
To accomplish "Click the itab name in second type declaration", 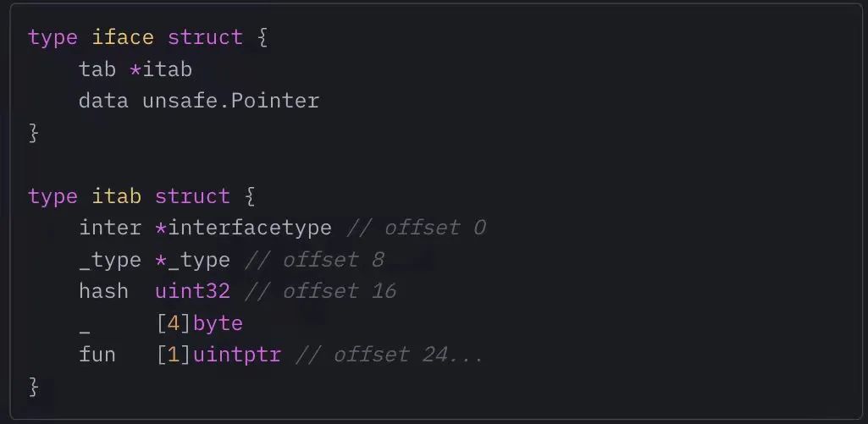I will pyautogui.click(x=116, y=196).
